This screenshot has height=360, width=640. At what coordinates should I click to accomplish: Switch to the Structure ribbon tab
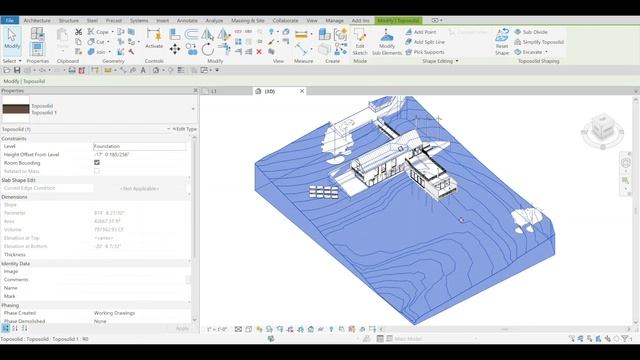69,20
